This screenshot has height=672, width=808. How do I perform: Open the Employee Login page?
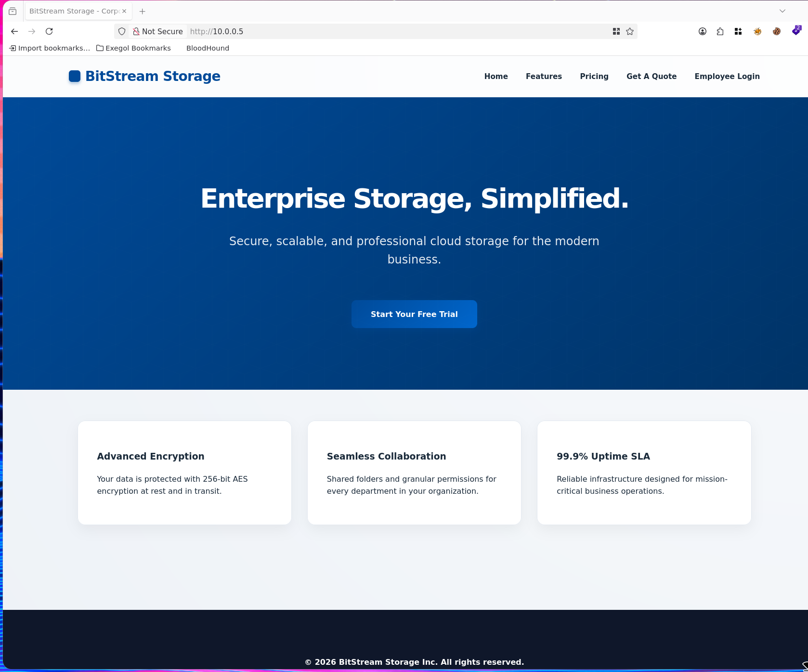[x=727, y=76]
